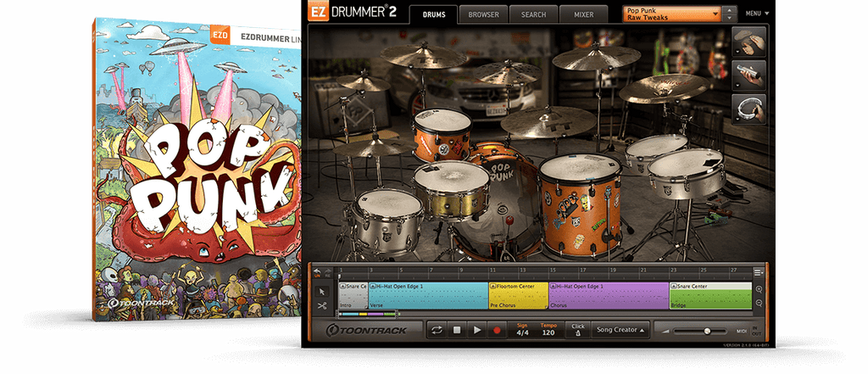Screen dimensions: 868x374
Task: Zoom out on the song track
Action: (x=759, y=303)
